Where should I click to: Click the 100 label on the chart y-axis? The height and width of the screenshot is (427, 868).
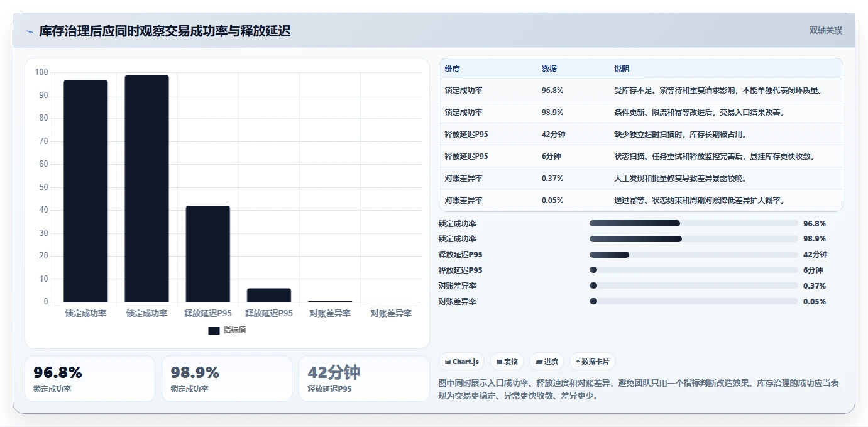(x=41, y=72)
